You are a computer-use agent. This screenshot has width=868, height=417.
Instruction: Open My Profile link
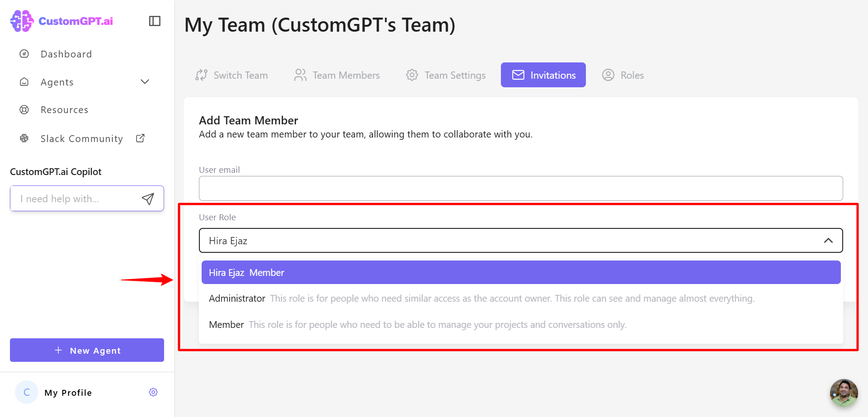(68, 393)
